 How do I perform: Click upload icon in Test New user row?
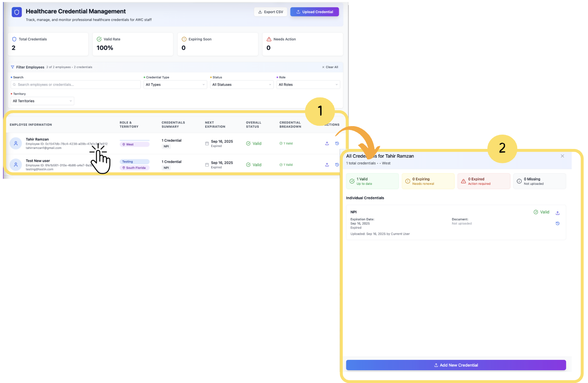pos(327,165)
